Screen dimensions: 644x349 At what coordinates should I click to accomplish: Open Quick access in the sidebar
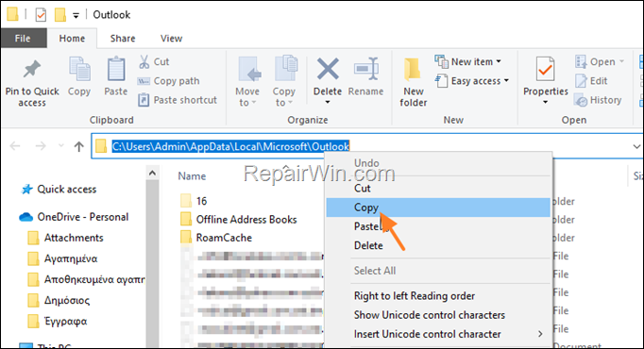tap(59, 189)
